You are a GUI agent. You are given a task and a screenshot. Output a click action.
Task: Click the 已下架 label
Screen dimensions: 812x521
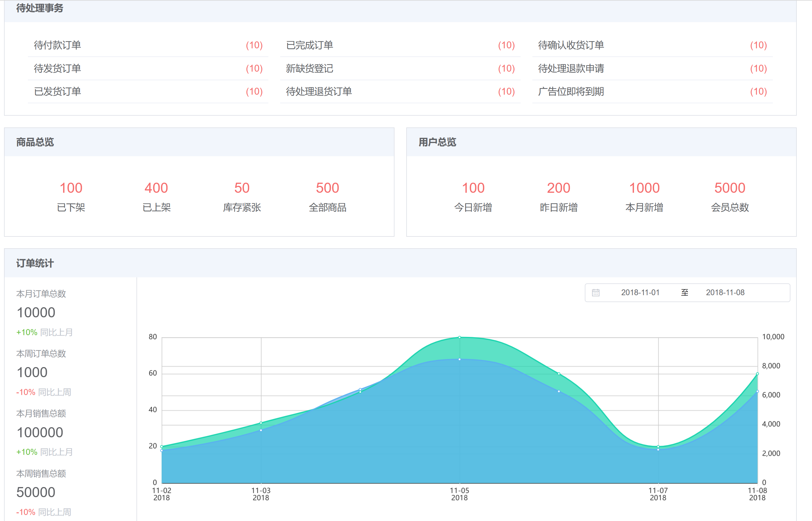coord(71,207)
